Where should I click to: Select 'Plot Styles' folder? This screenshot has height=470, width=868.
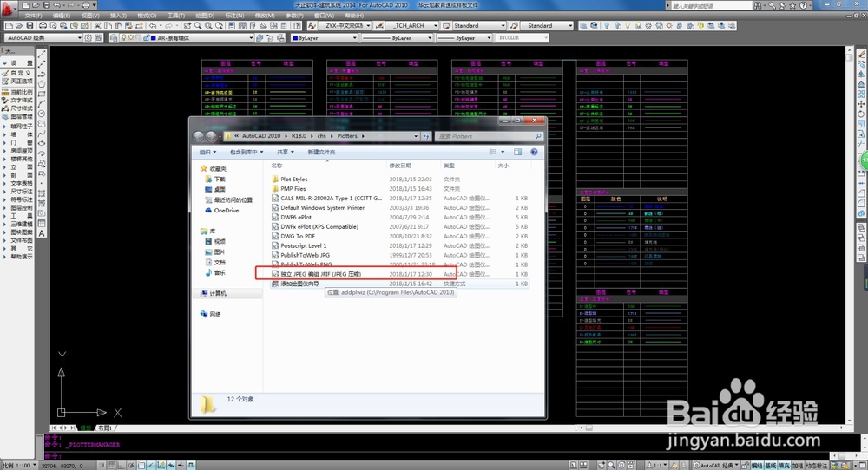[293, 180]
